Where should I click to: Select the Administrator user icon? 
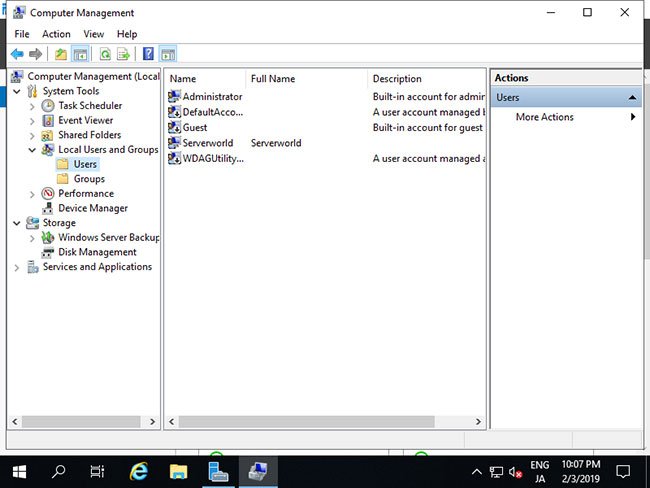pos(174,96)
